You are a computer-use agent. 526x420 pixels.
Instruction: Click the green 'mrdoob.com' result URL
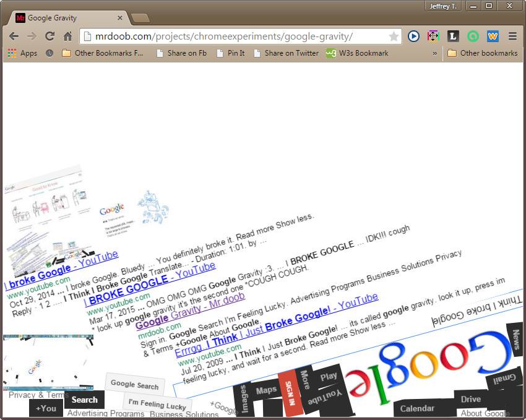point(160,330)
